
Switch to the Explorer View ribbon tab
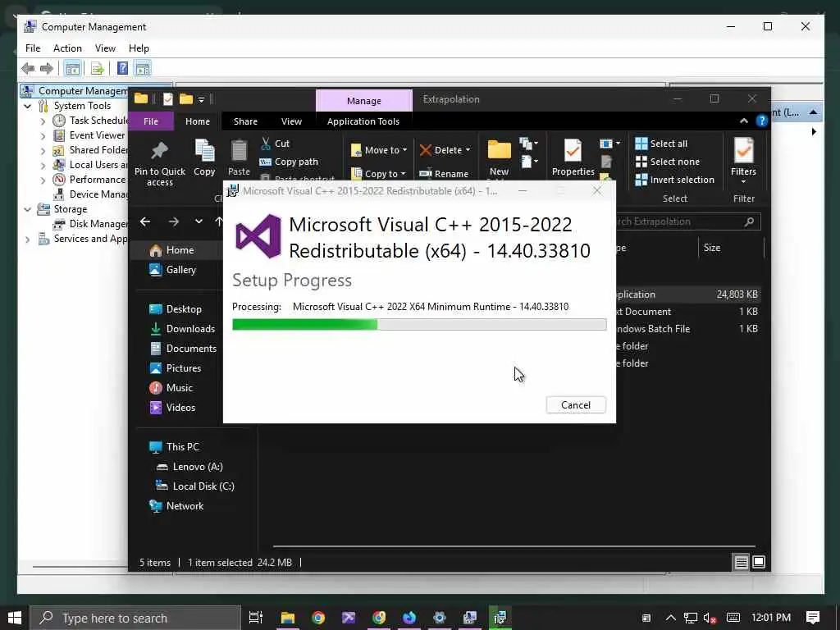coord(291,121)
